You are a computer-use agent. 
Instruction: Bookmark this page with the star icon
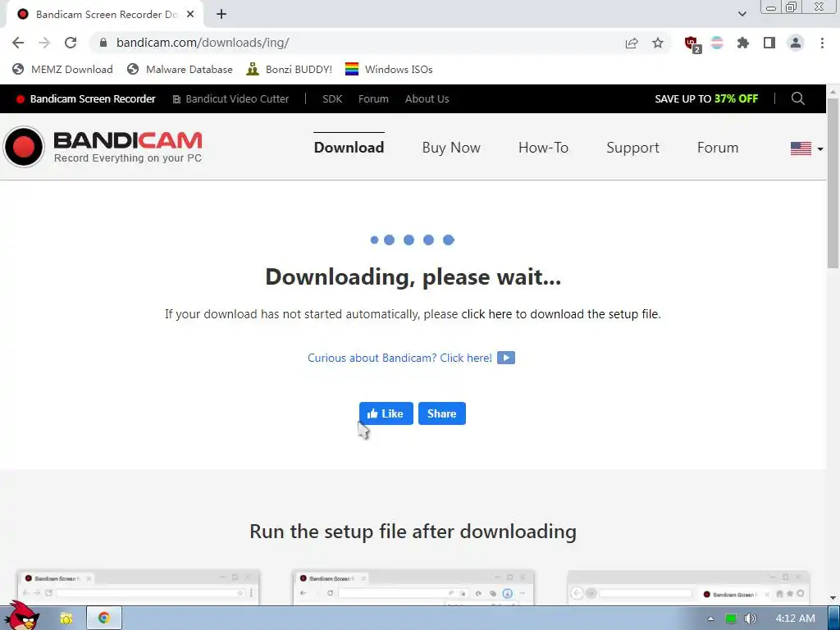point(658,43)
